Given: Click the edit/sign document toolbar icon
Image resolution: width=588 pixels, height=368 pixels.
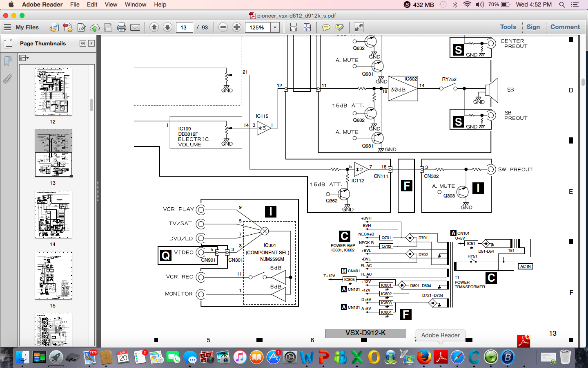Looking at the screenshot, I should pyautogui.click(x=81, y=27).
